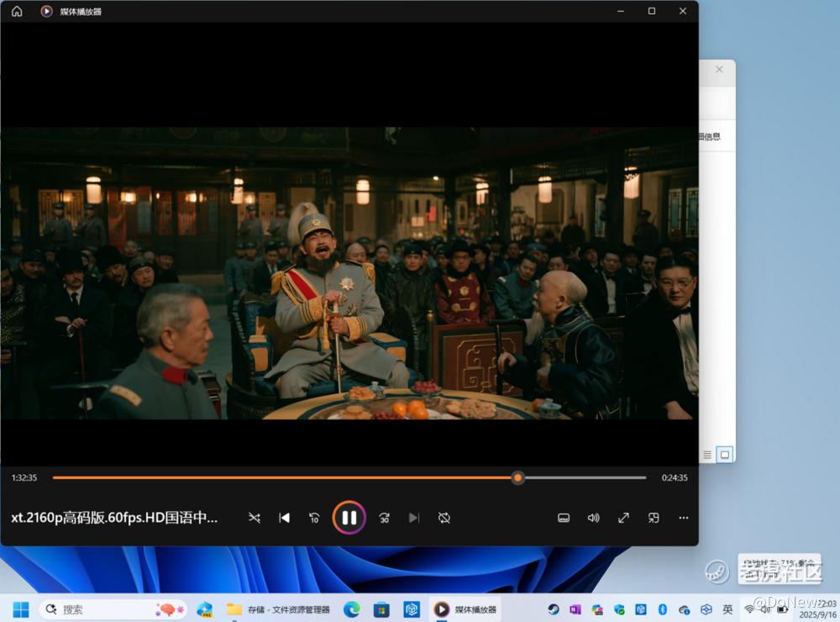Click the 媒体播放器 taskbar button
This screenshot has height=622, width=840.
tap(465, 609)
